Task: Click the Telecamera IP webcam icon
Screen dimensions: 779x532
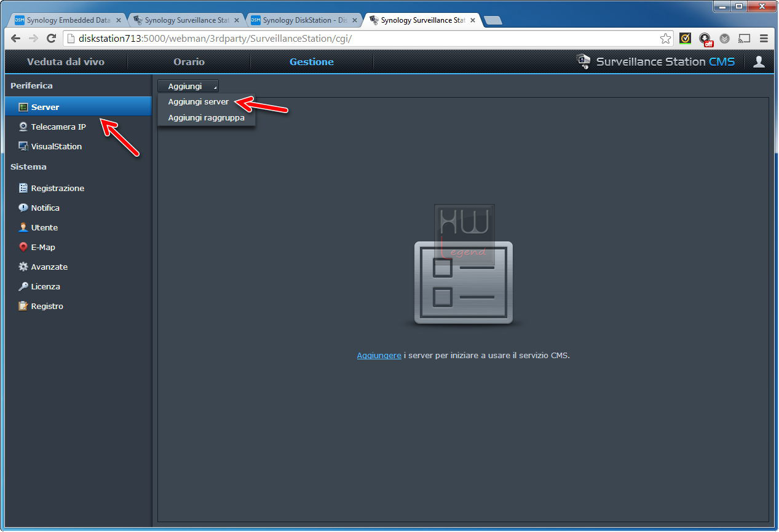Action: pos(23,127)
